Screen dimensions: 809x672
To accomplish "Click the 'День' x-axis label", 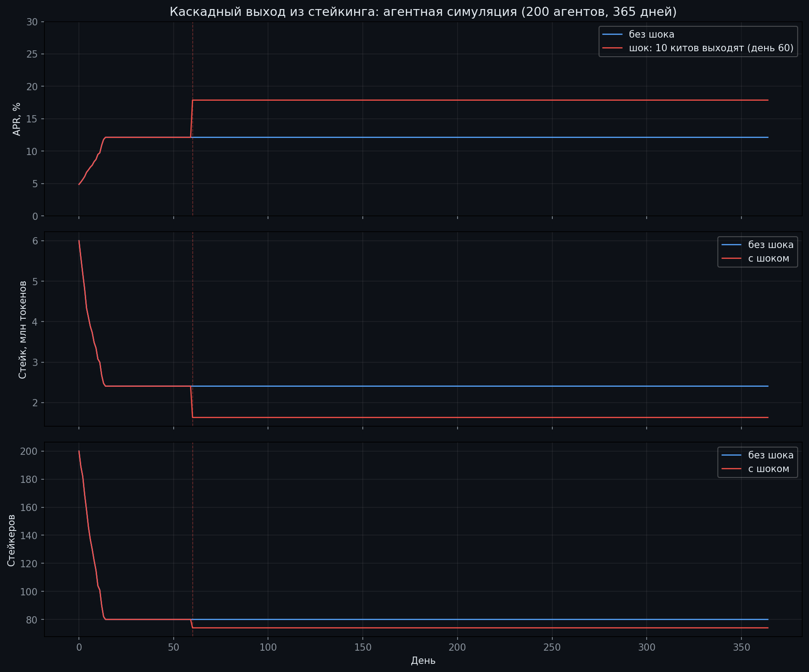I will pos(423,661).
